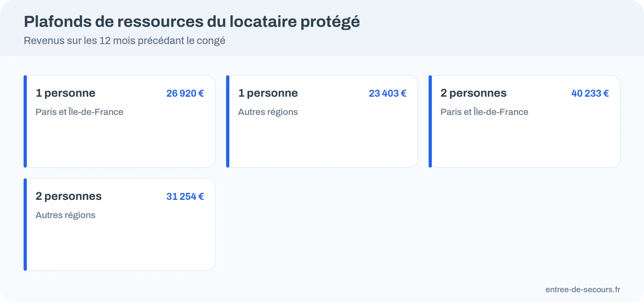The image size is (644, 303).
Task: Click the amount '26 920 €'
Action: (x=185, y=93)
